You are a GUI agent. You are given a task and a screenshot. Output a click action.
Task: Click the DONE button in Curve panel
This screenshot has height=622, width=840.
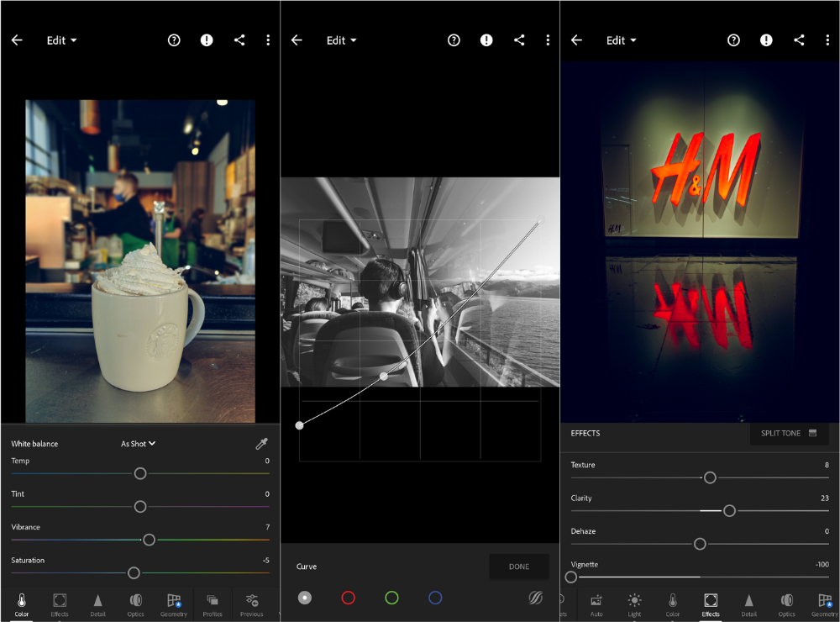(x=519, y=567)
